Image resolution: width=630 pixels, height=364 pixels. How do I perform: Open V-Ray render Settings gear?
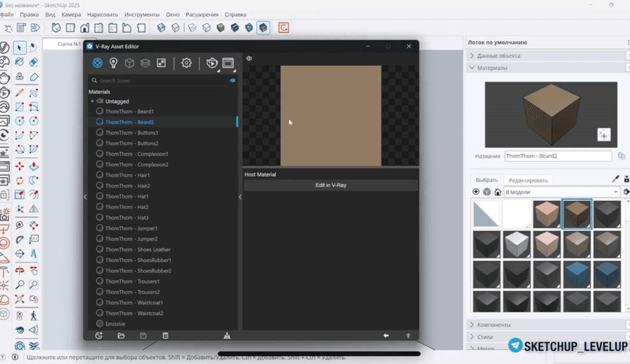186,63
